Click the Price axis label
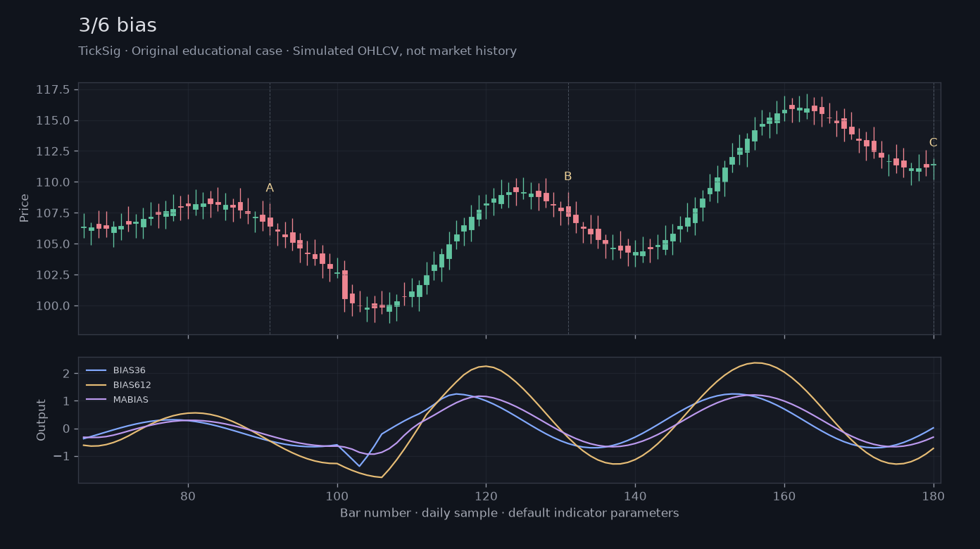Screen dimensions: 980x549 tap(25, 208)
